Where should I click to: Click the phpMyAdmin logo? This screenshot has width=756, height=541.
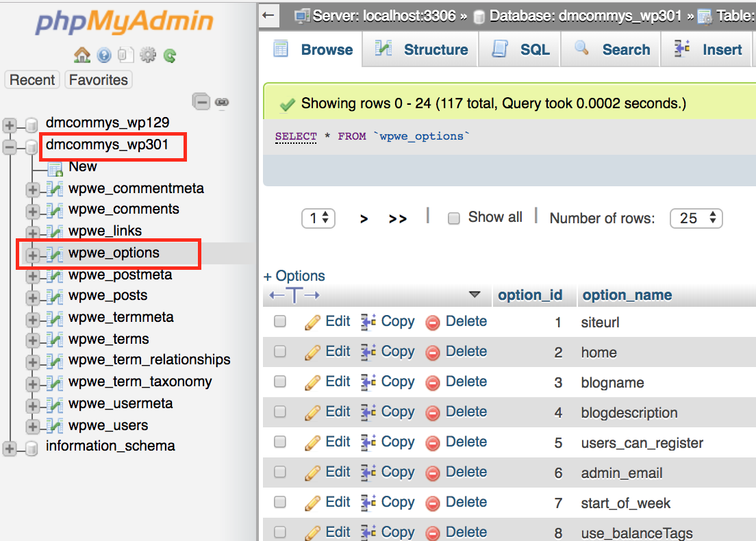(x=125, y=22)
